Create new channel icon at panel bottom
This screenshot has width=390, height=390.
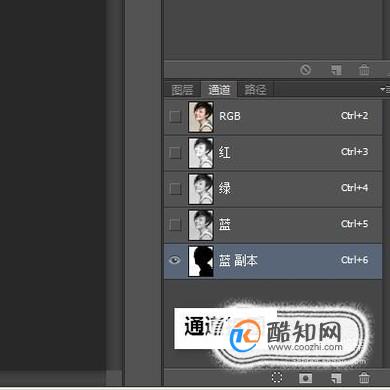336,378
